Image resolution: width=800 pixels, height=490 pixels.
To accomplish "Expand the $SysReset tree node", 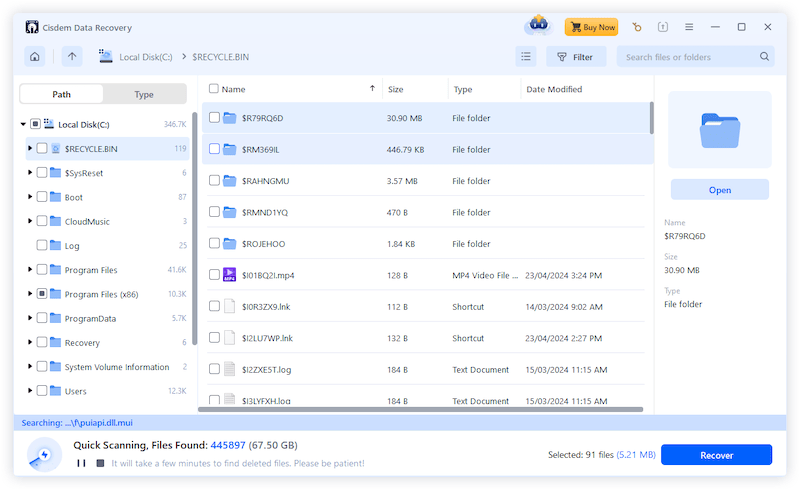I will click(30, 173).
